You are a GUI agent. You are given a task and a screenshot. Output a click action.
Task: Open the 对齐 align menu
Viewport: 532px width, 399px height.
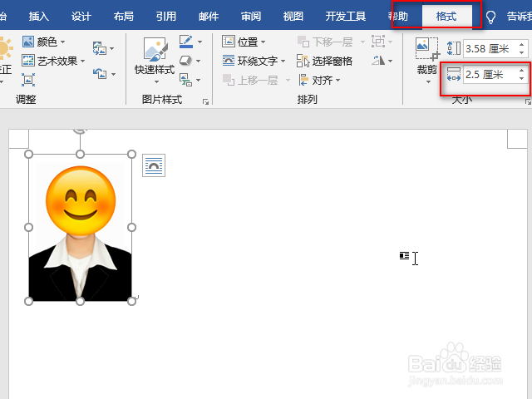point(319,81)
